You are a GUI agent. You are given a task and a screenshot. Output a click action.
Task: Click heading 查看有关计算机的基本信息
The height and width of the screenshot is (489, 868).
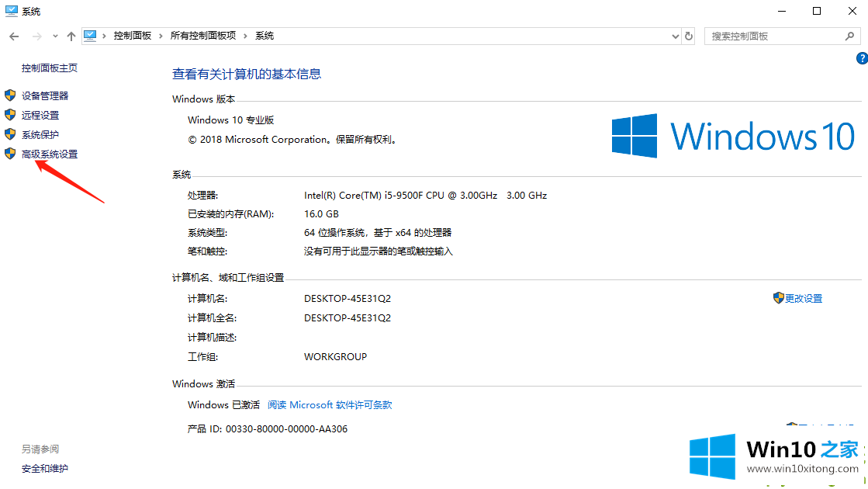click(247, 74)
